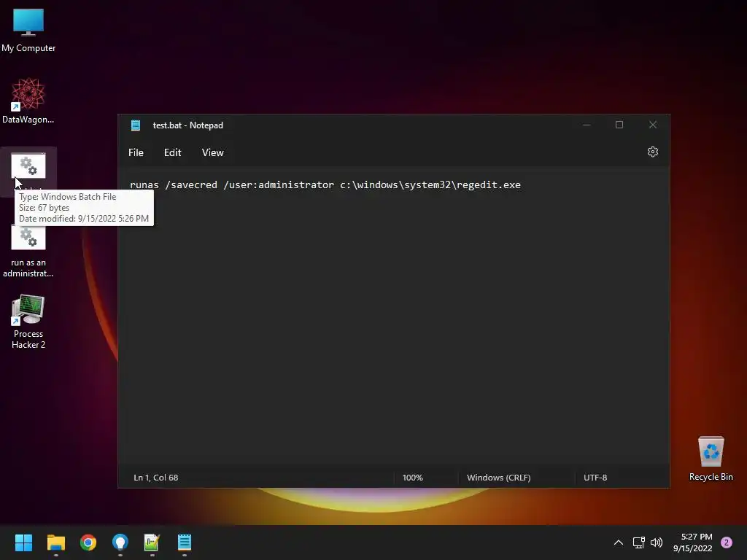Switch to the green notepad app in taskbar
Screen dimensions: 747x560
[152, 542]
